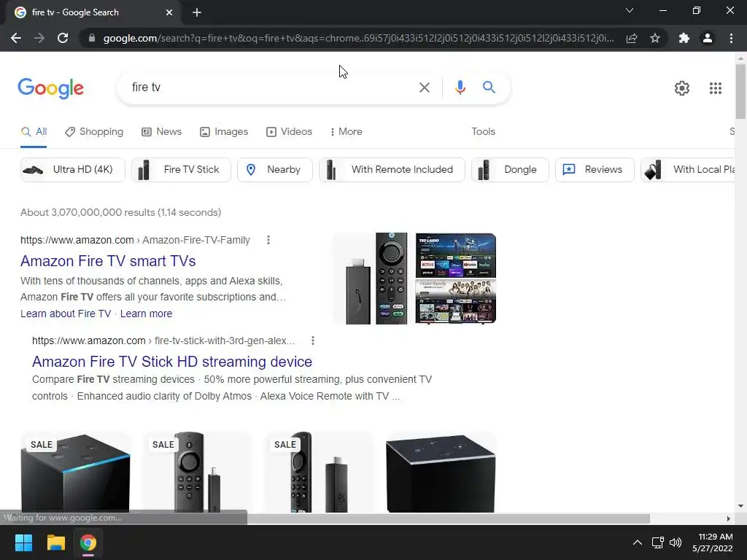View site information lock icon
The image size is (747, 560).
coord(92,38)
